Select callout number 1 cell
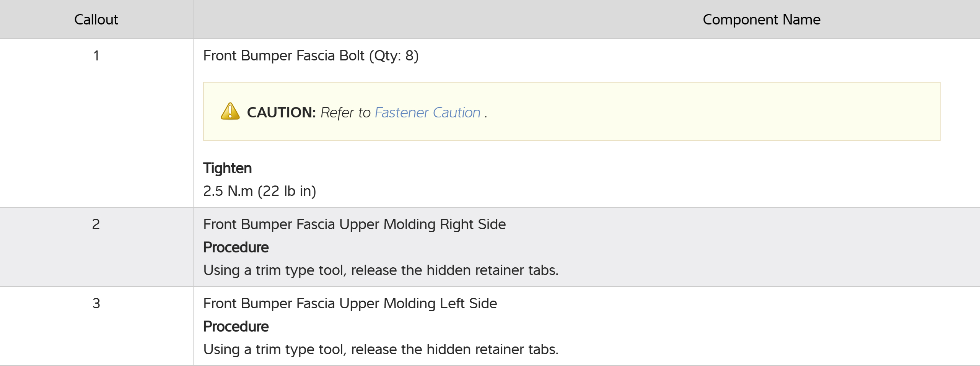 (96, 56)
